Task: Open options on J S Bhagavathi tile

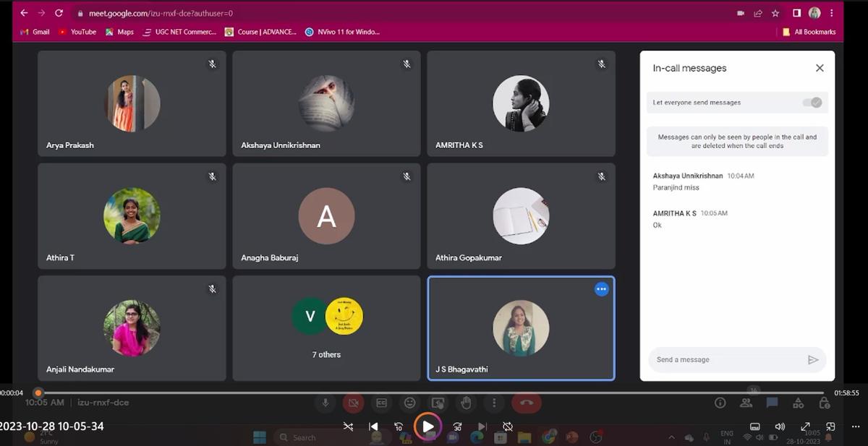Action: tap(601, 289)
